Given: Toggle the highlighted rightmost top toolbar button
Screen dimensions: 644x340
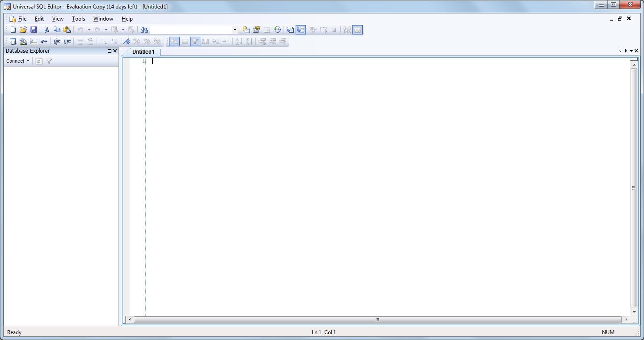Looking at the screenshot, I should coord(357,30).
